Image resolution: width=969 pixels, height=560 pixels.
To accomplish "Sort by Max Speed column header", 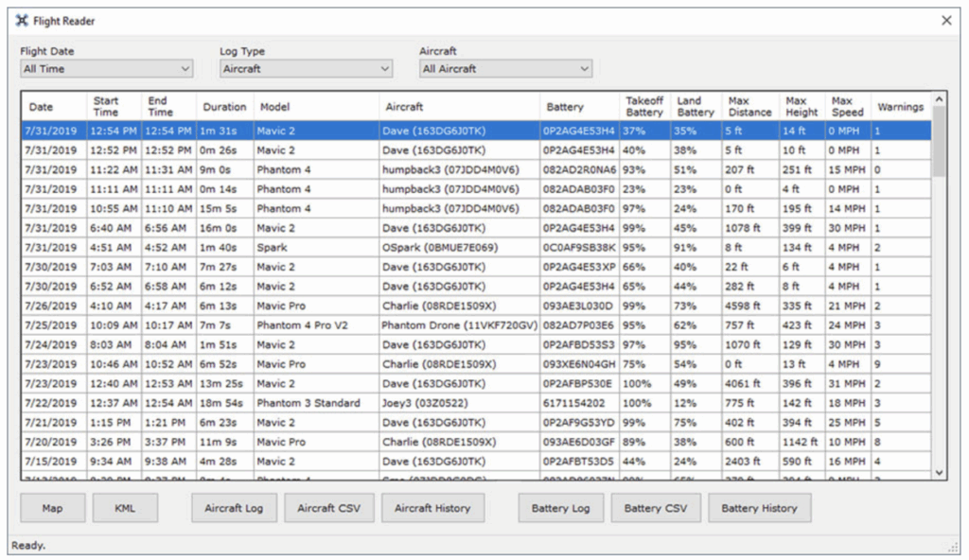I will pyautogui.click(x=848, y=106).
